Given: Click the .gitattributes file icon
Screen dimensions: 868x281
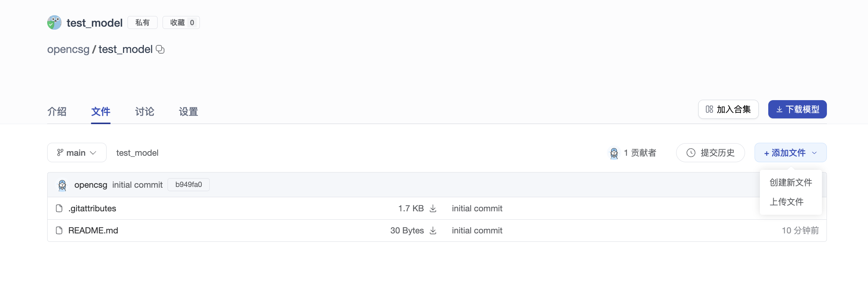Looking at the screenshot, I should pyautogui.click(x=59, y=209).
